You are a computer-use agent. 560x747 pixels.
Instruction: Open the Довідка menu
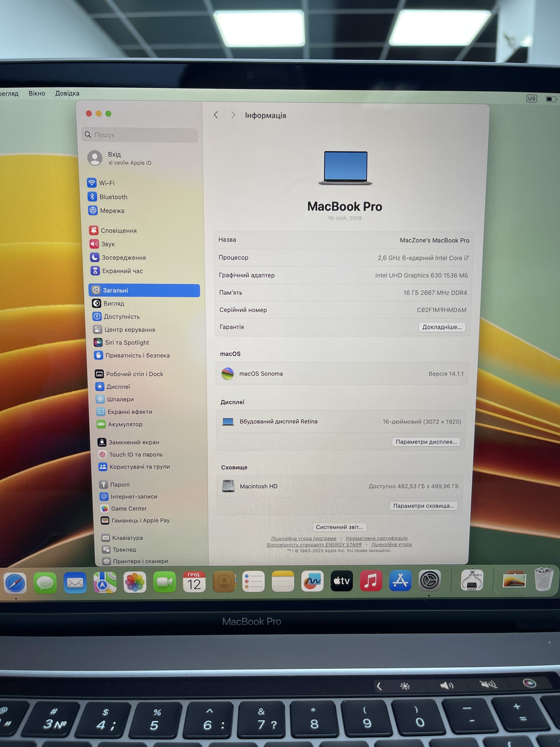[67, 93]
